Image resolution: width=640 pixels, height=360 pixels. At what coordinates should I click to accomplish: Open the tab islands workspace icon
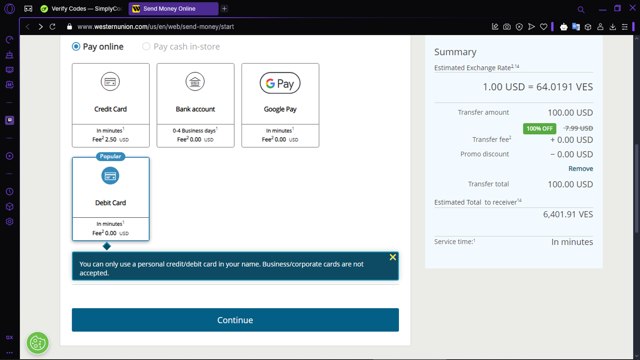point(28,9)
